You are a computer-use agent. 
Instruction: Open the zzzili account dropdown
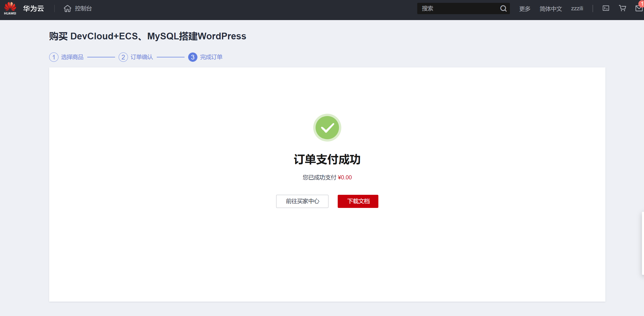pos(577,8)
